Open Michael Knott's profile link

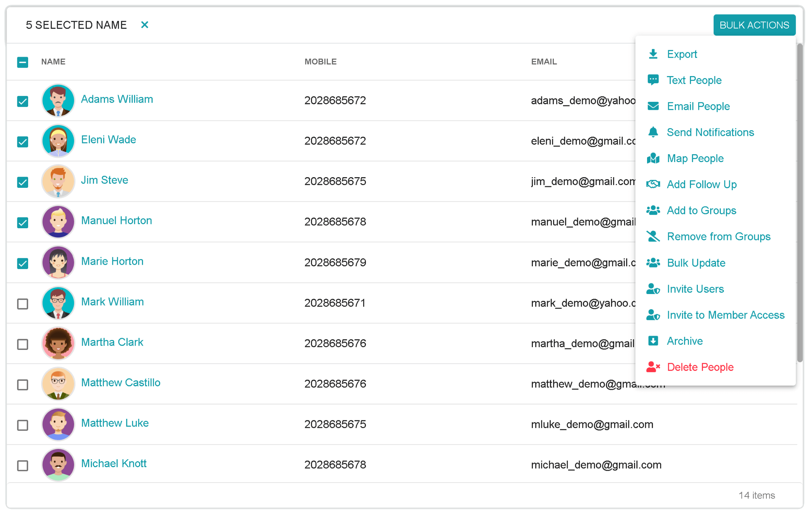(114, 463)
